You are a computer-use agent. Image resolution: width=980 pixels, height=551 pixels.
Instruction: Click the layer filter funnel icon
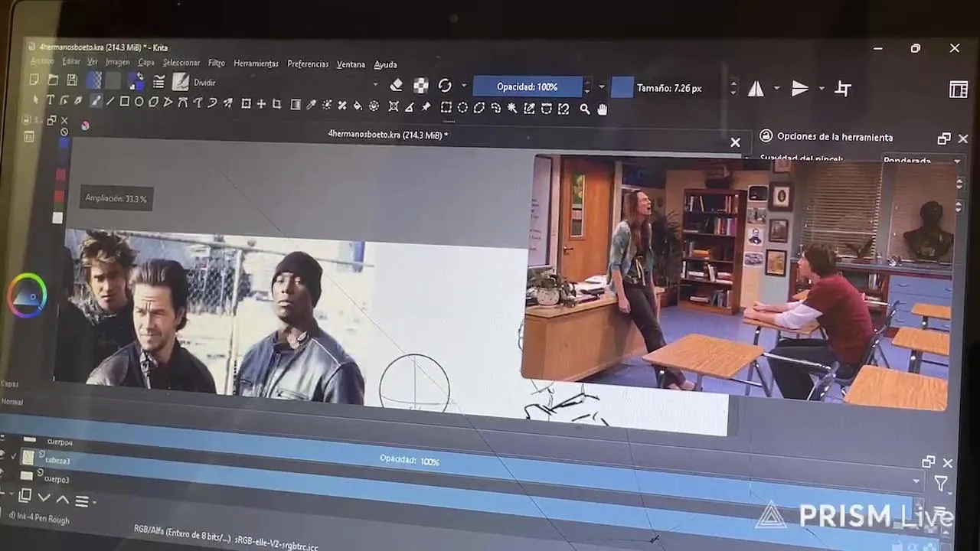(x=941, y=483)
